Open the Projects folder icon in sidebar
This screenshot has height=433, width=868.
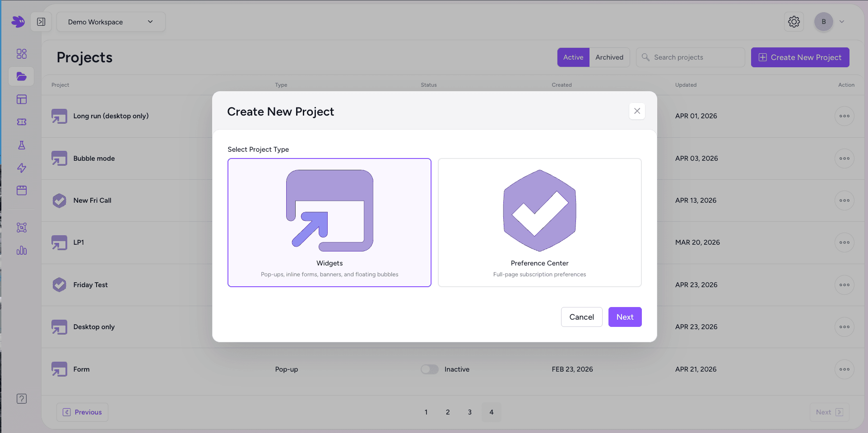22,76
